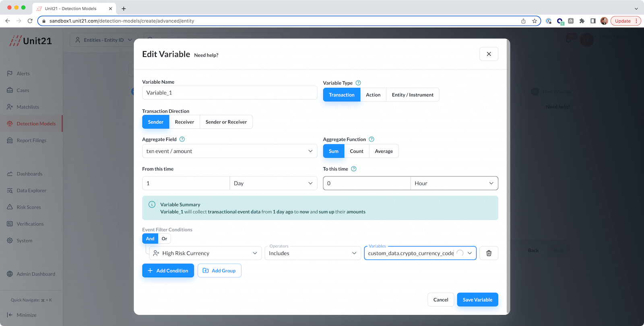This screenshot has height=326, width=644.
Task: Click the Matchlists person icon
Action: pyautogui.click(x=10, y=107)
